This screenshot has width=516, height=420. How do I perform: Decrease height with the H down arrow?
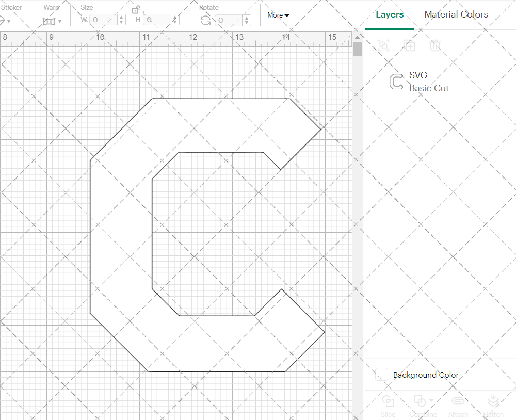(x=175, y=22)
